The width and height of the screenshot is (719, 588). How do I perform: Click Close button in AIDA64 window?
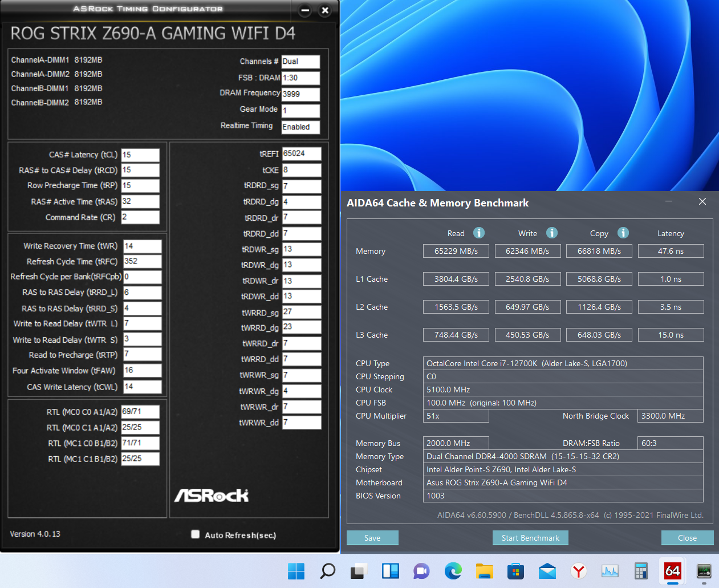point(687,538)
